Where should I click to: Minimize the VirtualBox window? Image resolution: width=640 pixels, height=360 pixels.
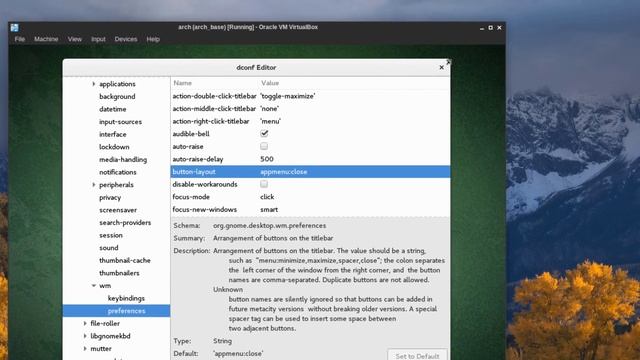pos(482,28)
